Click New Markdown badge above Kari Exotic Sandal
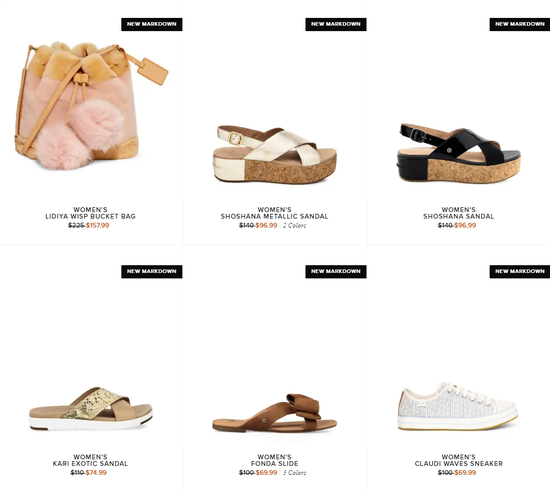Viewport: 550px width, 491px height. click(x=152, y=271)
